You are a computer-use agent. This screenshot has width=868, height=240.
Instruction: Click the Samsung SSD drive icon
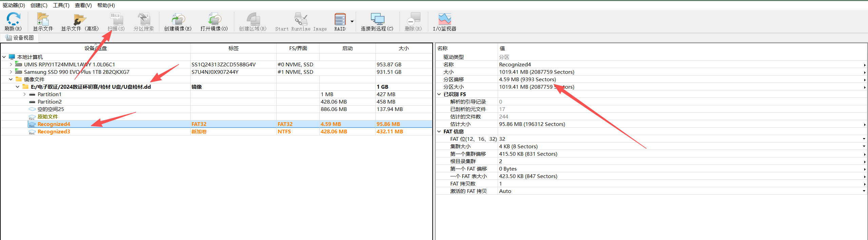pyautogui.click(x=19, y=72)
